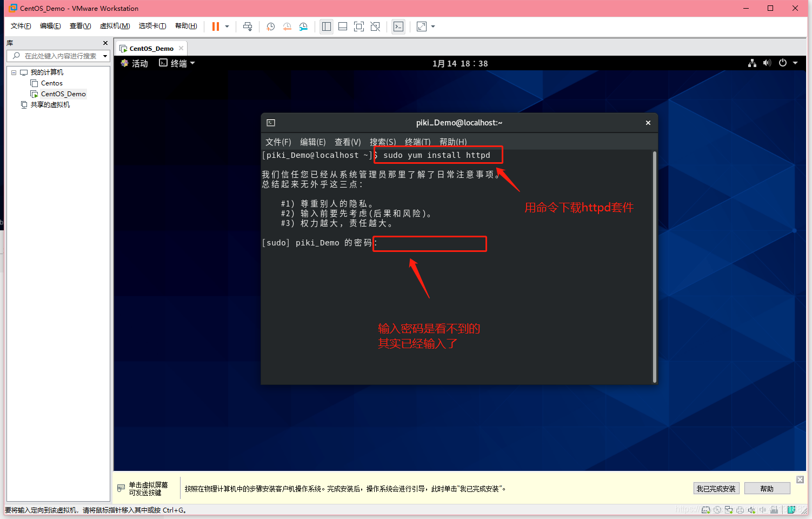Image resolution: width=812 pixels, height=519 pixels.
Task: Open the 选项卡(T) menu
Action: tap(152, 26)
